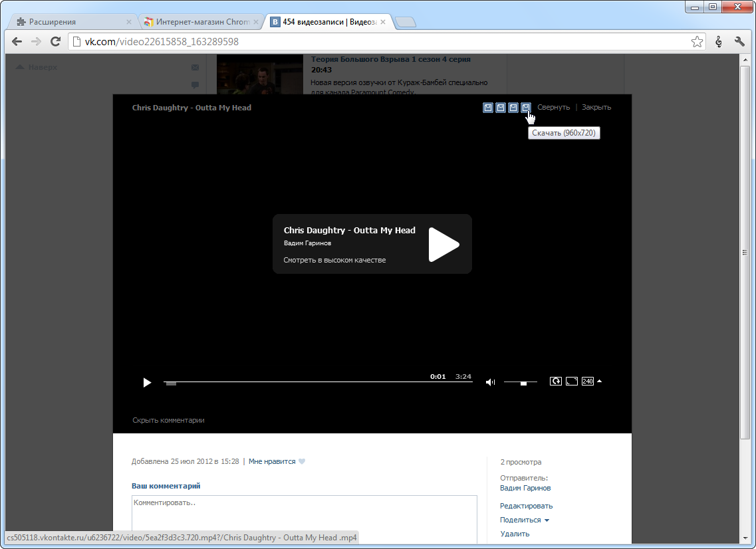Open a new tab with the new-tab button
The width and height of the screenshot is (756, 549).
(x=405, y=22)
